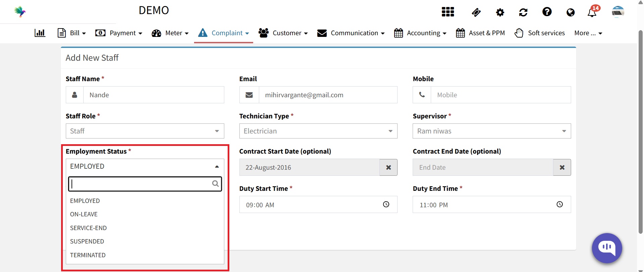Viewport: 644px width, 272px height.
Task: Open the chat support bubble
Action: coord(607,248)
